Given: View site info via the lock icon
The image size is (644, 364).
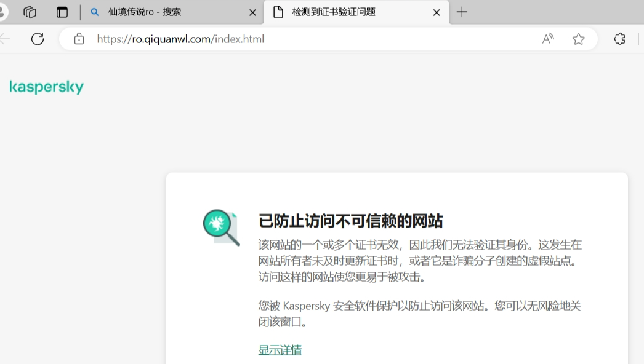Looking at the screenshot, I should click(79, 39).
